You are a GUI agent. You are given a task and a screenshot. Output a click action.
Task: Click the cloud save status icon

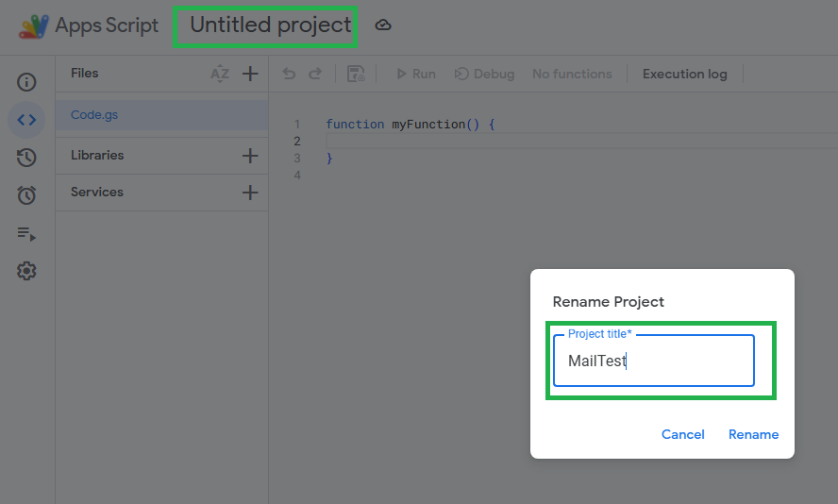[383, 25]
